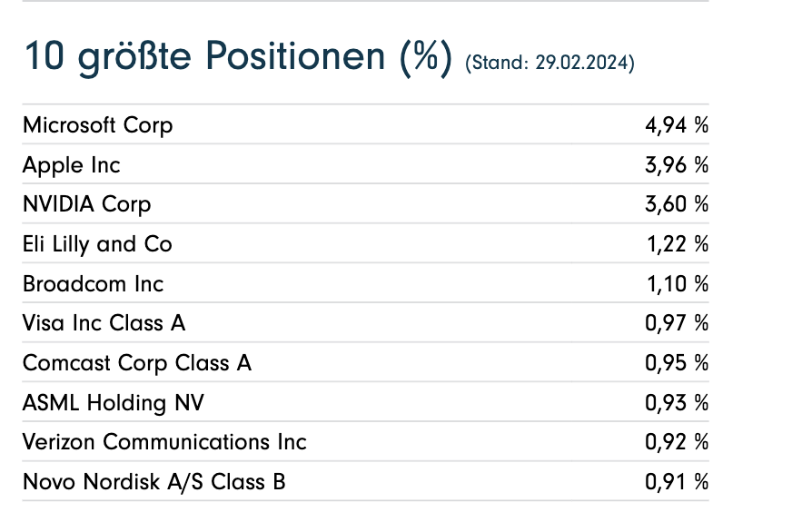Click Apple Inc position name
The height and width of the screenshot is (532, 792).
click(x=72, y=165)
